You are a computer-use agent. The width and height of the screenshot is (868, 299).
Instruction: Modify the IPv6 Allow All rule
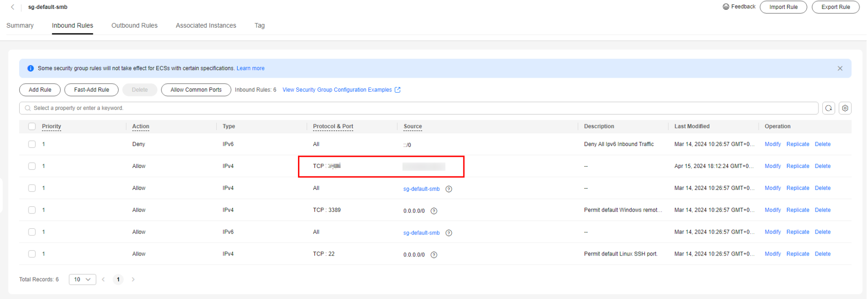773,232
